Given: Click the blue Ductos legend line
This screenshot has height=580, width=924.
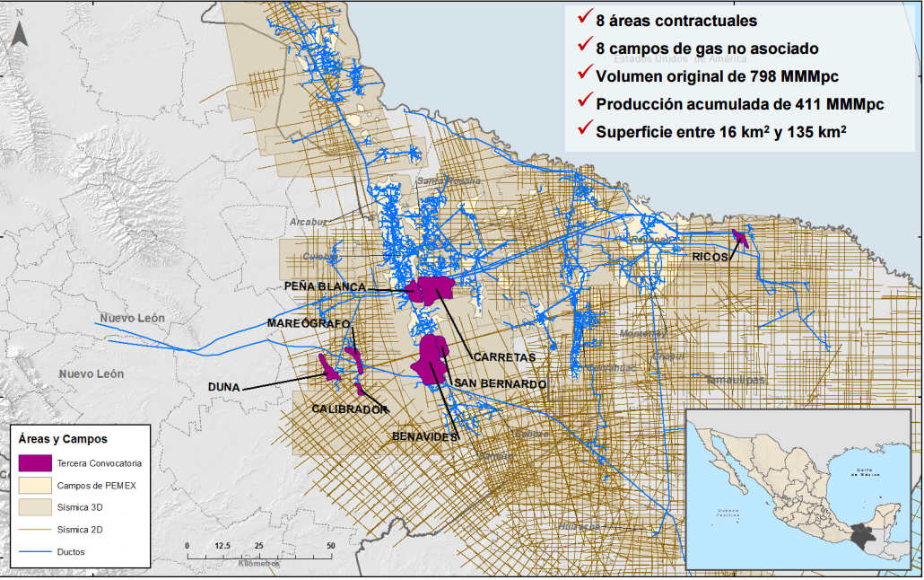Looking at the screenshot, I should click(x=35, y=551).
